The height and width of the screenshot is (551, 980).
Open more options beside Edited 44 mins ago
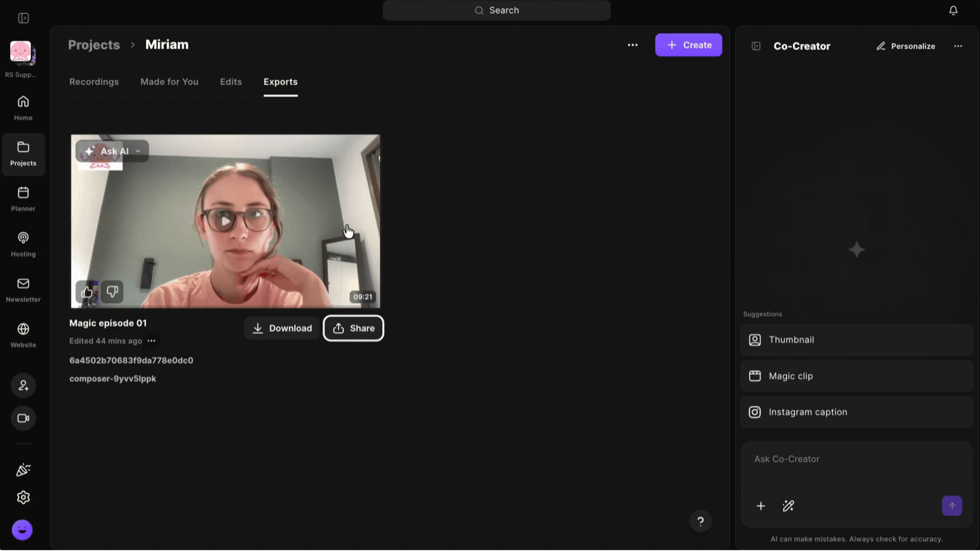tap(152, 341)
